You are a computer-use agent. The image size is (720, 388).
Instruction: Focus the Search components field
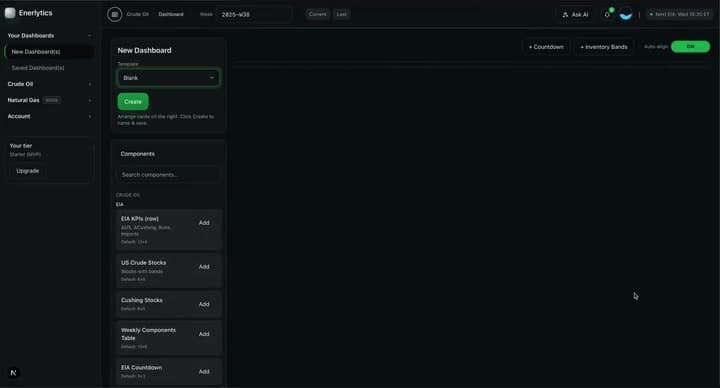(x=169, y=175)
